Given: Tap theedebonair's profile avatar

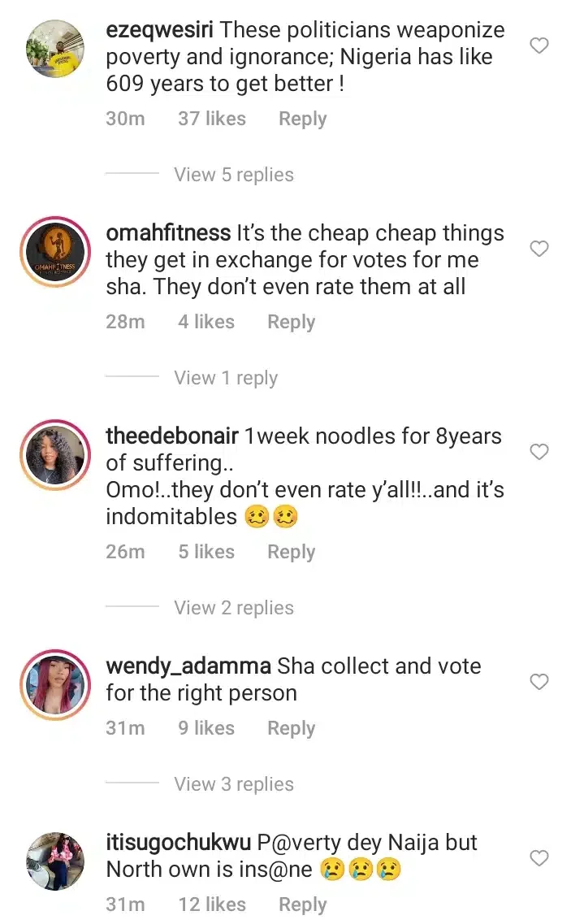Looking at the screenshot, I should (x=54, y=455).
